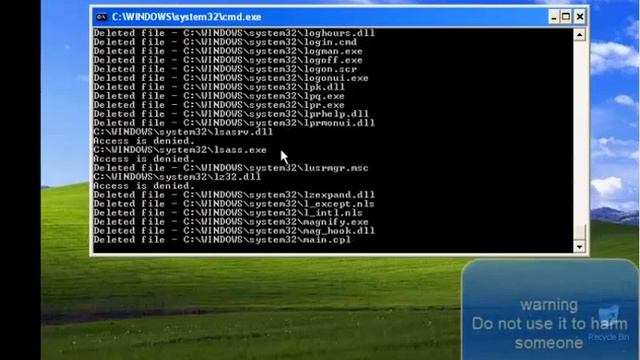This screenshot has width=640, height=360.
Task: Click the line deleting lprmonui.dll
Action: click(x=234, y=123)
